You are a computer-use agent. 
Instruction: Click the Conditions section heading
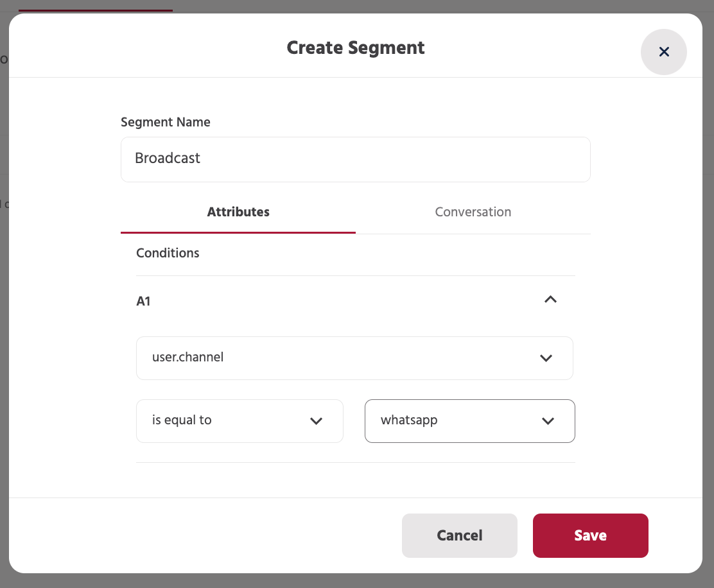click(x=168, y=253)
